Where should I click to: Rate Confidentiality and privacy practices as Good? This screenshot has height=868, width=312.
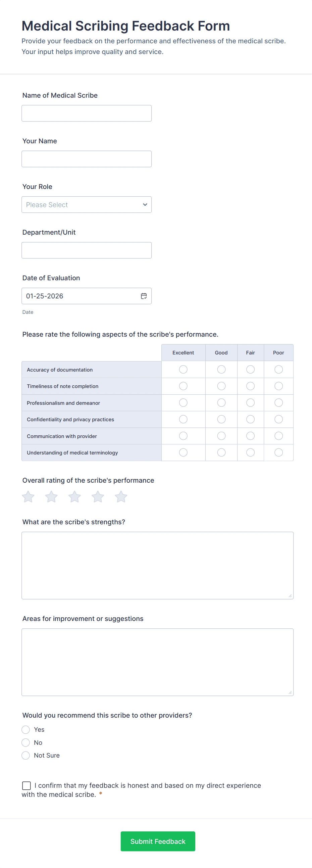pyautogui.click(x=221, y=419)
